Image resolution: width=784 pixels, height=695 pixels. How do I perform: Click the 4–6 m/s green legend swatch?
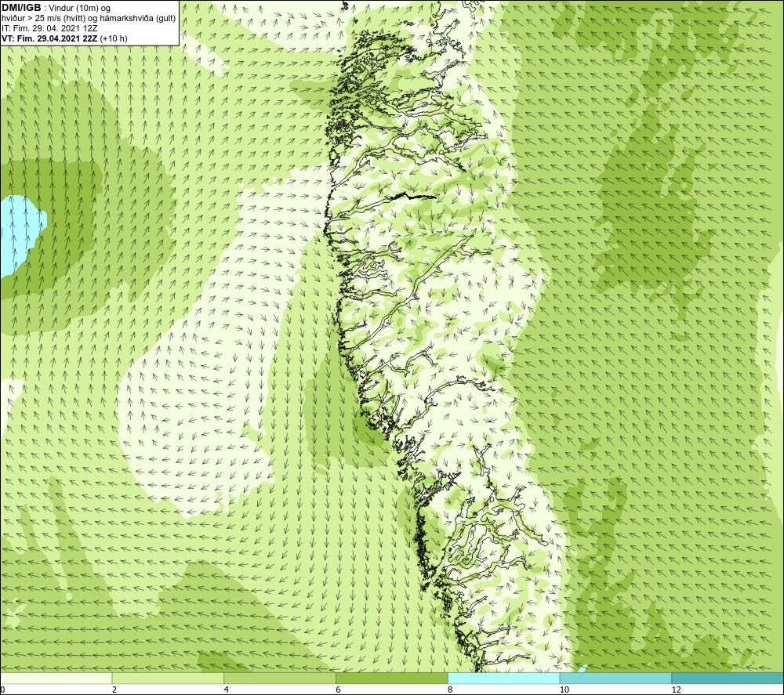click(280, 679)
